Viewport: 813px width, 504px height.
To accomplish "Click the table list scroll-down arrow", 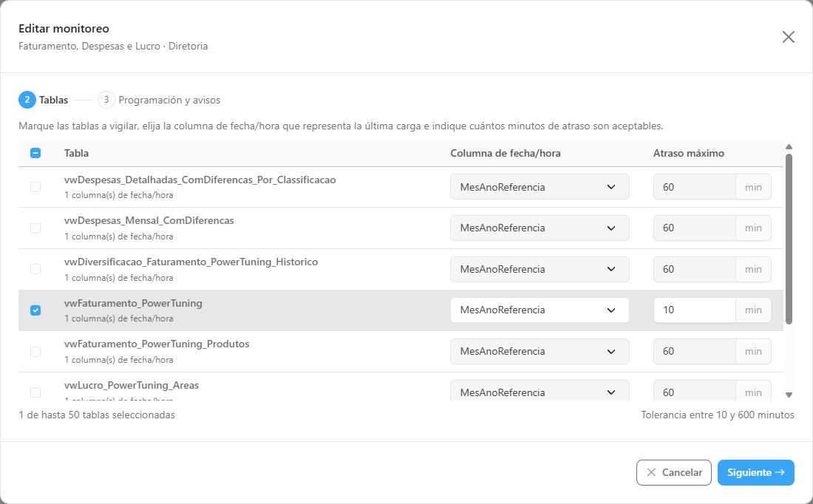I will pos(789,395).
